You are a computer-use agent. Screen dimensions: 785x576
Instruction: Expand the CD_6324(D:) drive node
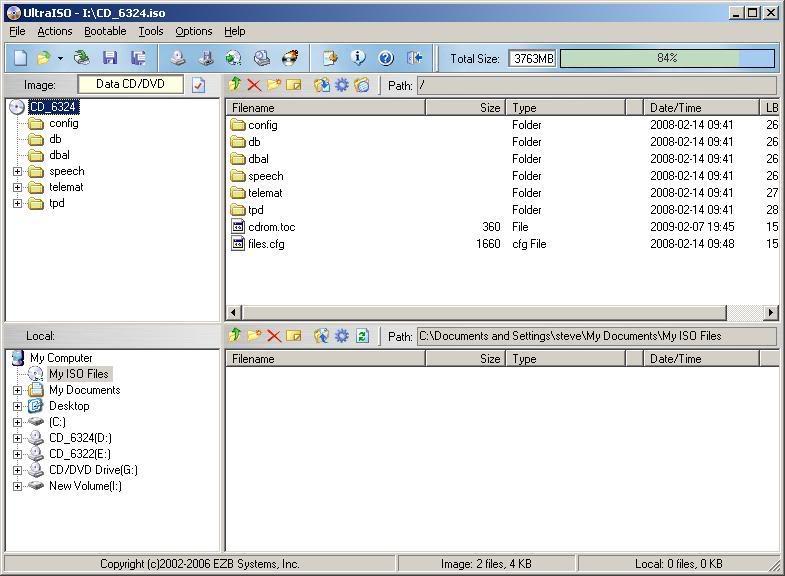(18, 438)
